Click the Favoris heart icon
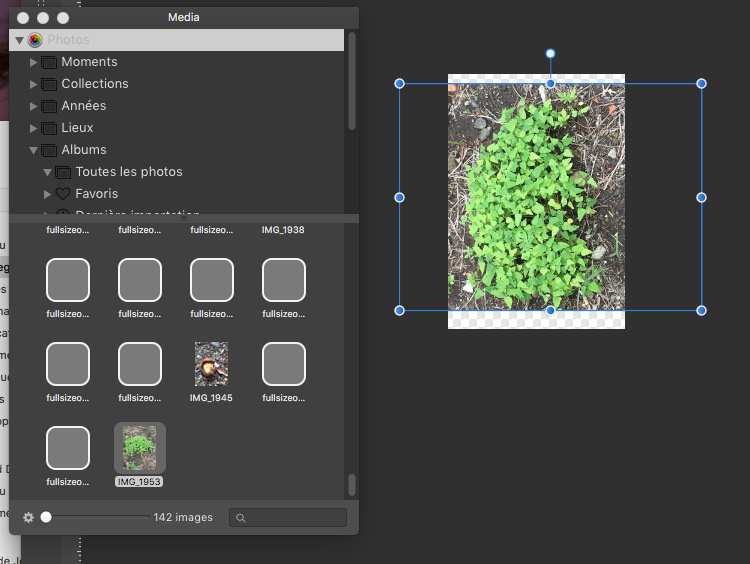Screen dimensions: 750x564 coord(63,194)
